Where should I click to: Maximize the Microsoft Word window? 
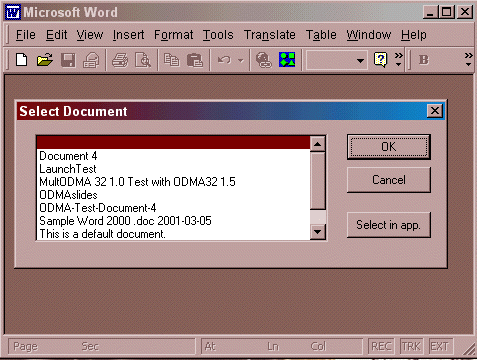click(446, 12)
